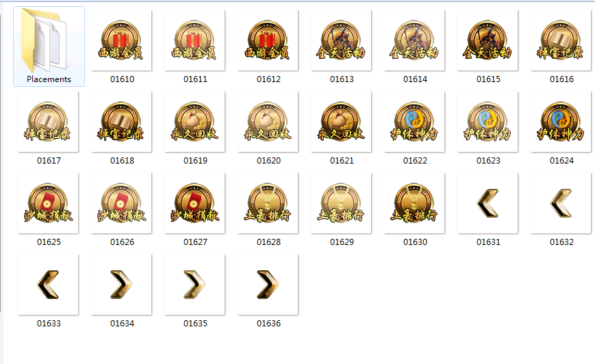The image size is (595, 364).
Task: Select left arrow image 01633
Action: pyautogui.click(x=48, y=285)
